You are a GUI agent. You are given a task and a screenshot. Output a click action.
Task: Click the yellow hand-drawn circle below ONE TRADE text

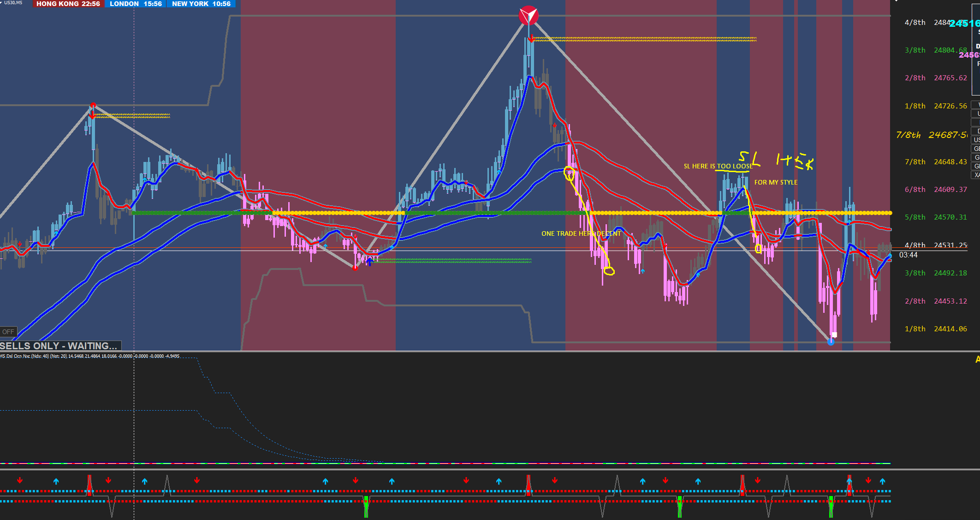click(x=609, y=271)
